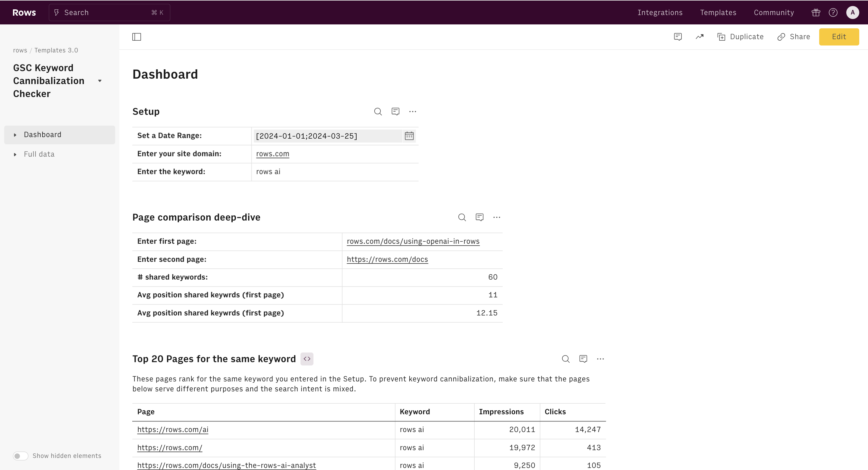This screenshot has width=868, height=470.
Task: Open Templates in the top menu
Action: coord(718,12)
